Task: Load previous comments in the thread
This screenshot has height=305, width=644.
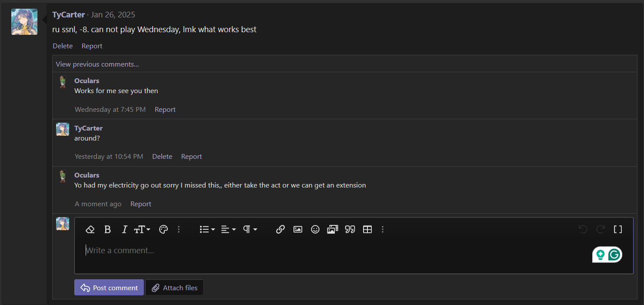Action: (97, 64)
